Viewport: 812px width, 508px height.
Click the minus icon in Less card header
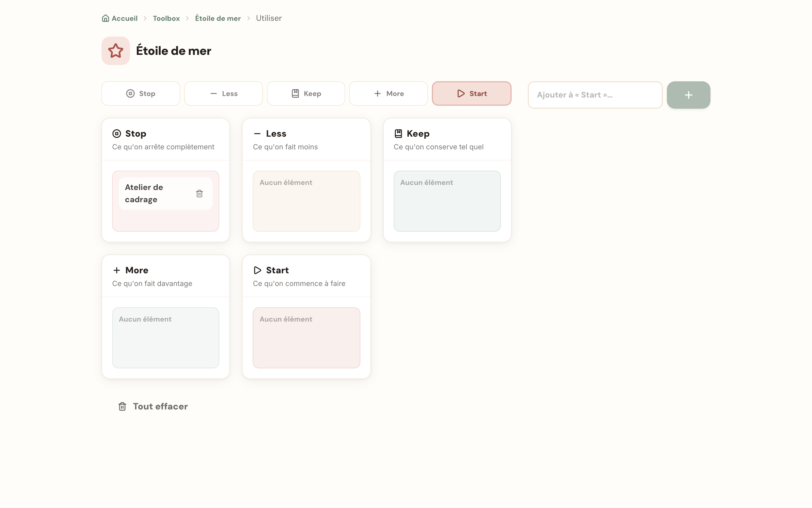pyautogui.click(x=257, y=134)
